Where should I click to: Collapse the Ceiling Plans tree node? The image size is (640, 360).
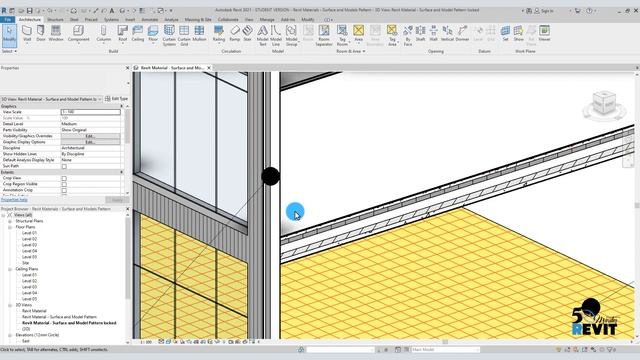10,269
